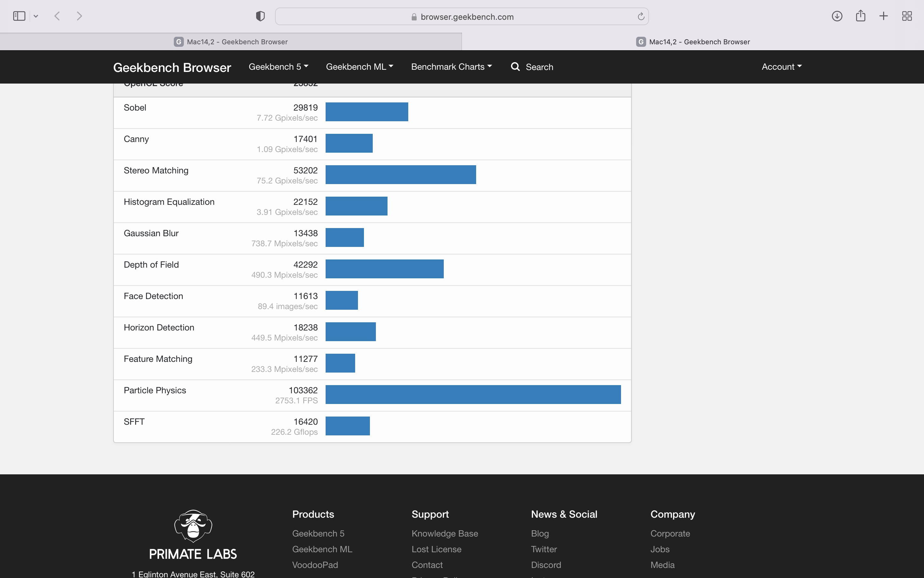Viewport: 924px width, 578px height.
Task: Select the Canny row label
Action: [136, 139]
